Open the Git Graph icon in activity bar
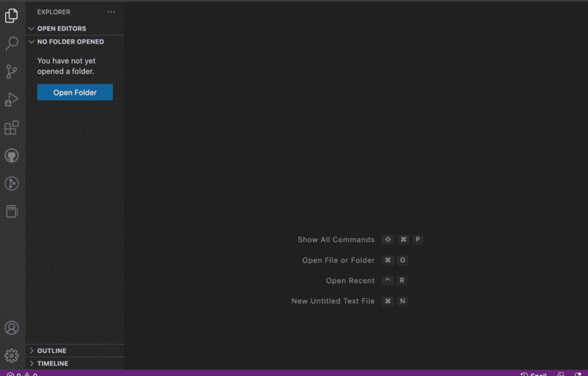The width and height of the screenshot is (588, 376). pos(11,183)
